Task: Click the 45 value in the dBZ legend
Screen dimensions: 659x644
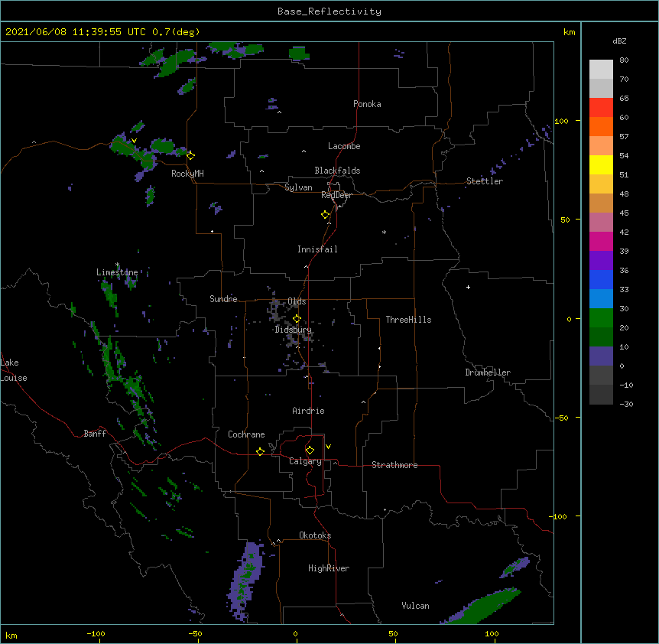Action: coord(624,213)
